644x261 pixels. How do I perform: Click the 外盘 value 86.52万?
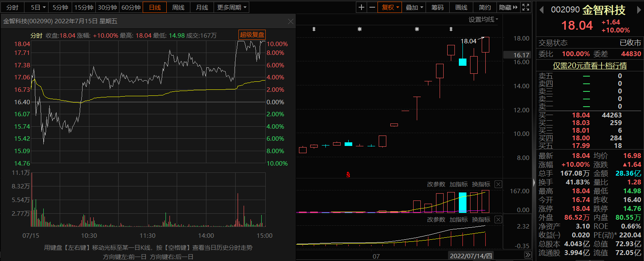[577, 218]
